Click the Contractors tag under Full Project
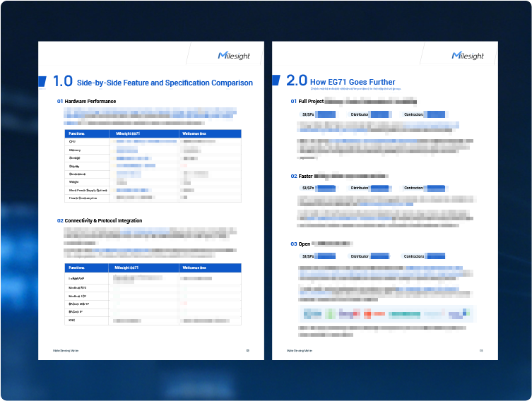The width and height of the screenshot is (532, 401). click(x=425, y=114)
